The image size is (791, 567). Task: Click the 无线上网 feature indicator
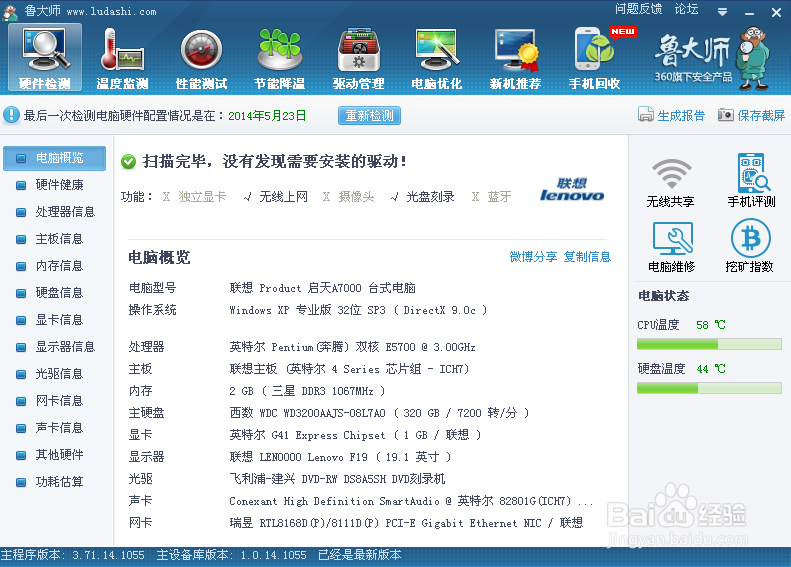click(275, 197)
